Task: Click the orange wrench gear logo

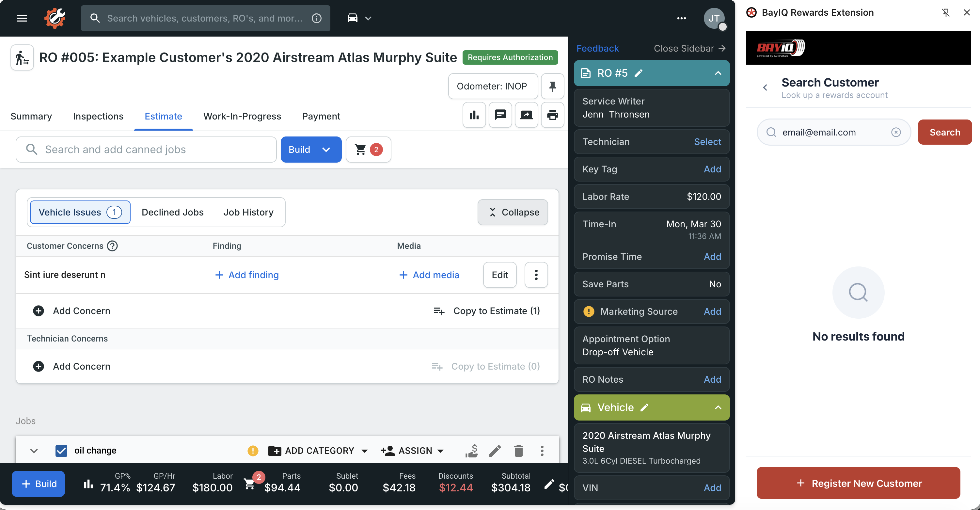Action: 55,18
